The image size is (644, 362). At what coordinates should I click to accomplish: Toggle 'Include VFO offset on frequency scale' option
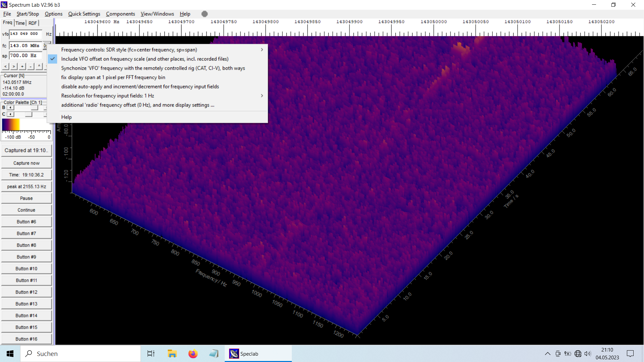click(157, 59)
